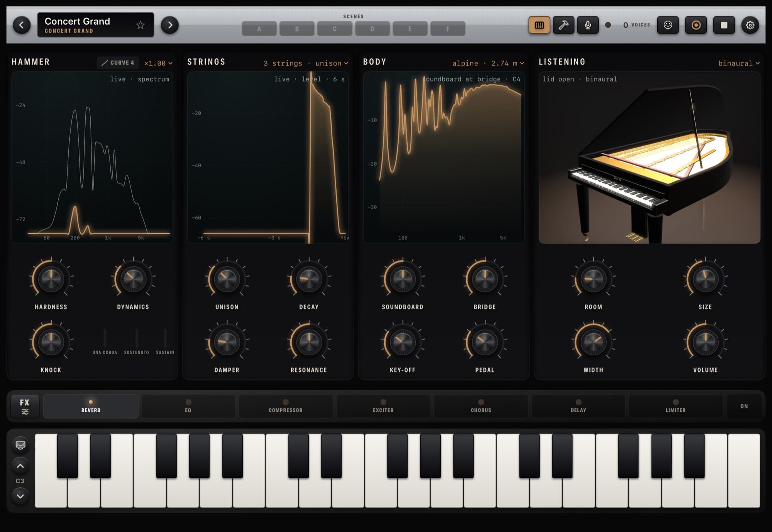The width and height of the screenshot is (772, 532).
Task: Open the 3 strings unison dropdown
Action: pyautogui.click(x=306, y=63)
